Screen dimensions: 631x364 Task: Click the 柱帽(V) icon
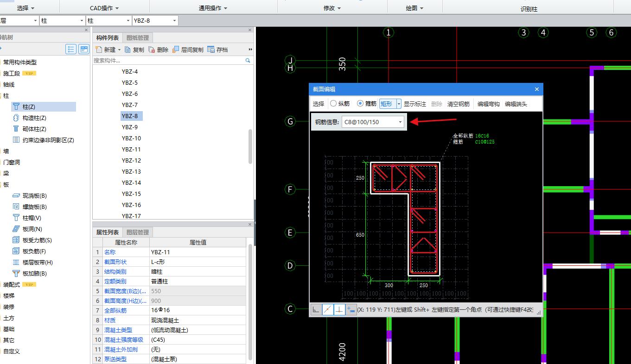pos(16,218)
